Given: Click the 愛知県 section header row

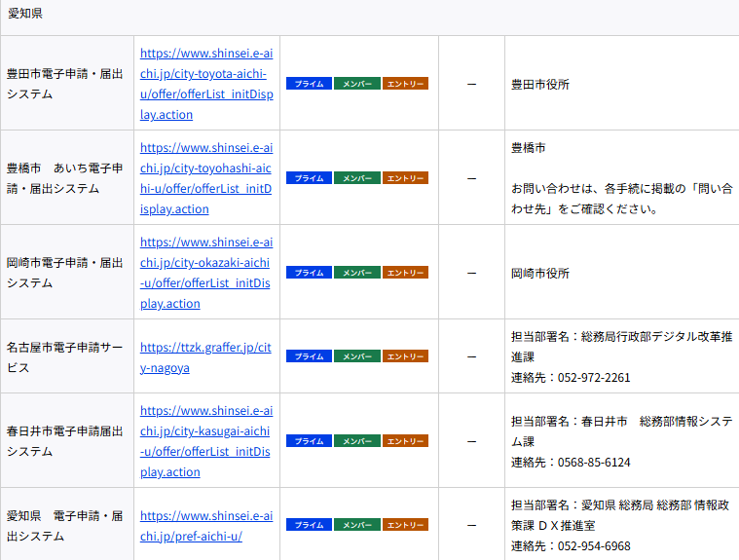Looking at the screenshot, I should point(369,15).
